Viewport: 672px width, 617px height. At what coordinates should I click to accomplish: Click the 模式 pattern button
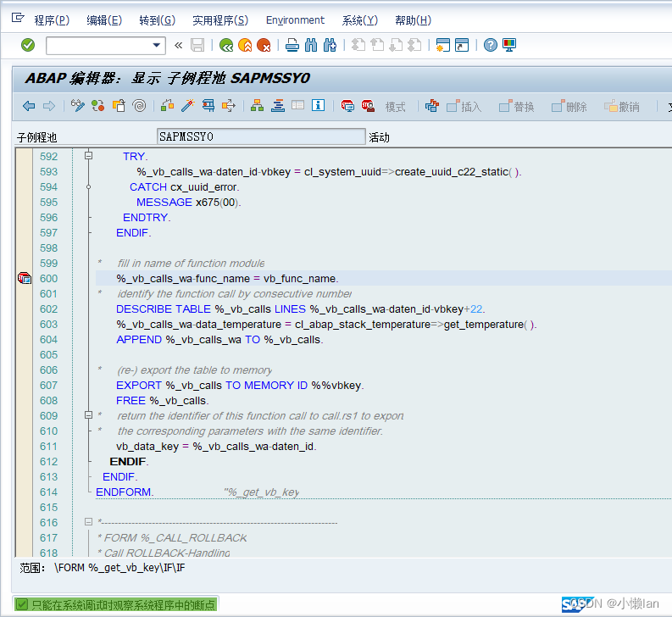point(395,106)
